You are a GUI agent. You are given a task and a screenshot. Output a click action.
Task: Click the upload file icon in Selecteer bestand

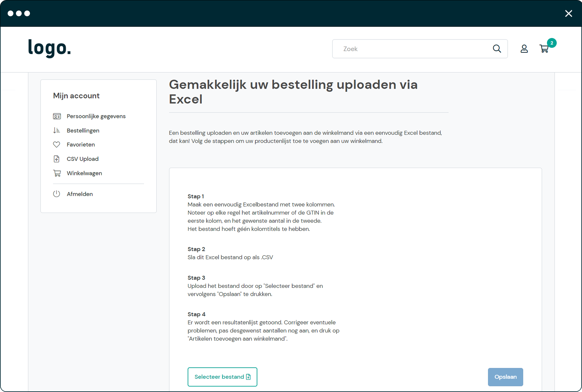tap(249, 377)
